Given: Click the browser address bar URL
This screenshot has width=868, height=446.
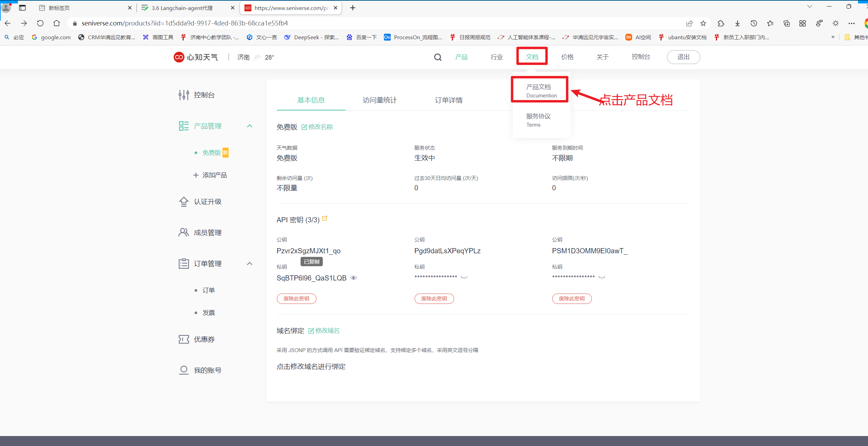Looking at the screenshot, I should pyautogui.click(x=185, y=23).
